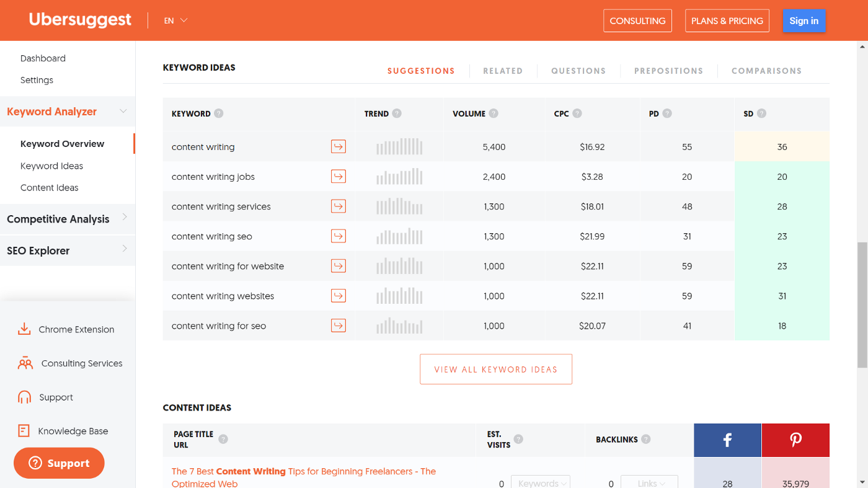The width and height of the screenshot is (868, 488).
Task: Click the SD value 36 cell
Action: [x=782, y=147]
